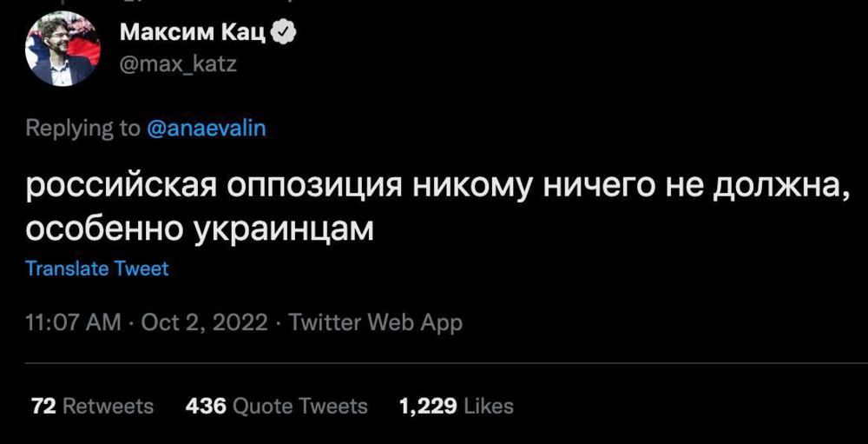Screen dimensions: 868x444
Task: Click the "Replying to" label
Action: click(82, 129)
